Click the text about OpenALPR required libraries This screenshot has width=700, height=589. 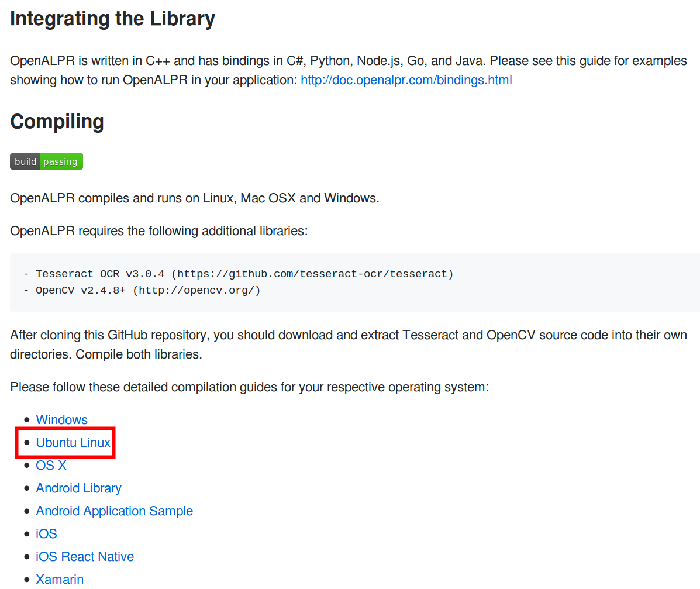click(x=158, y=231)
